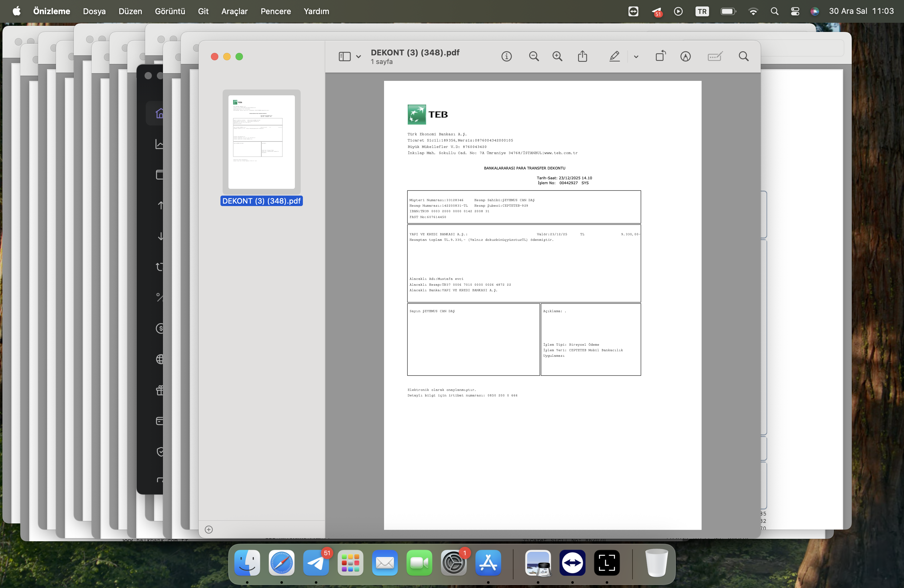Zoom in on the PDF document
Image resolution: width=904 pixels, height=588 pixels.
557,57
